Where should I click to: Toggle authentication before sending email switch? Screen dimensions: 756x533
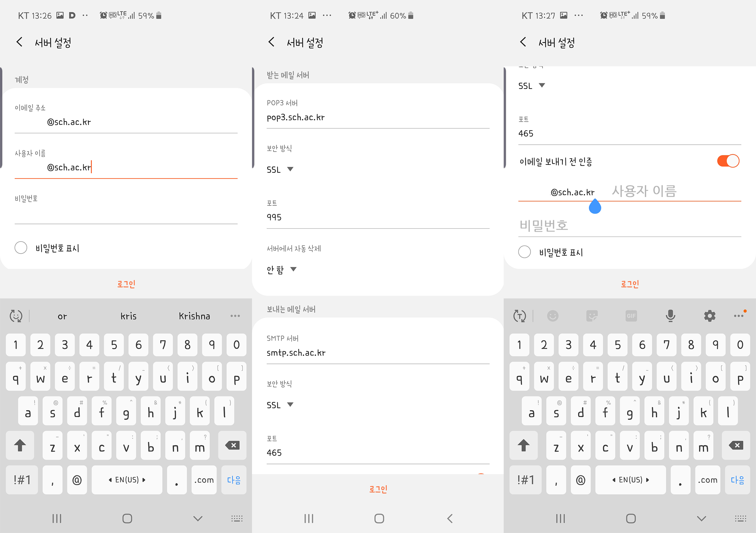click(728, 161)
